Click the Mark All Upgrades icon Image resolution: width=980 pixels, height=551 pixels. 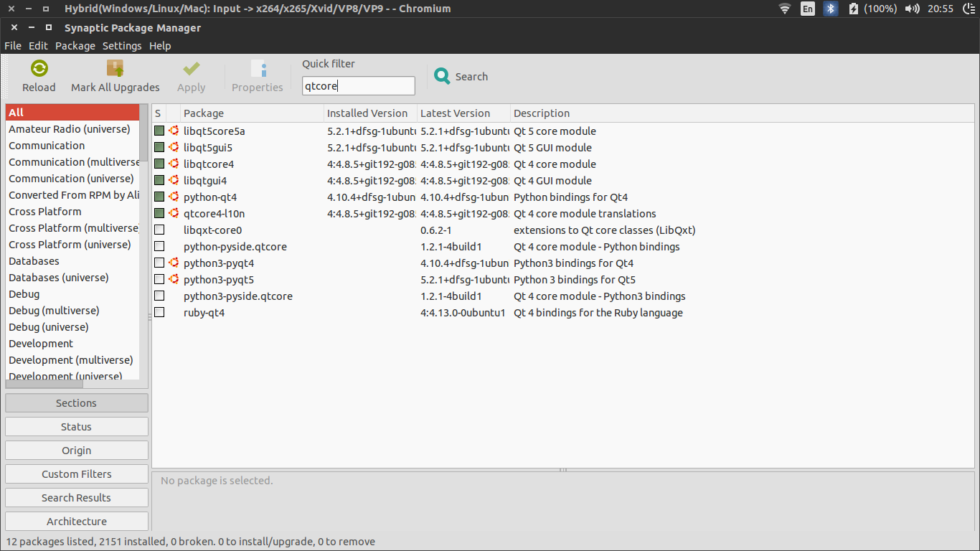[x=116, y=69]
